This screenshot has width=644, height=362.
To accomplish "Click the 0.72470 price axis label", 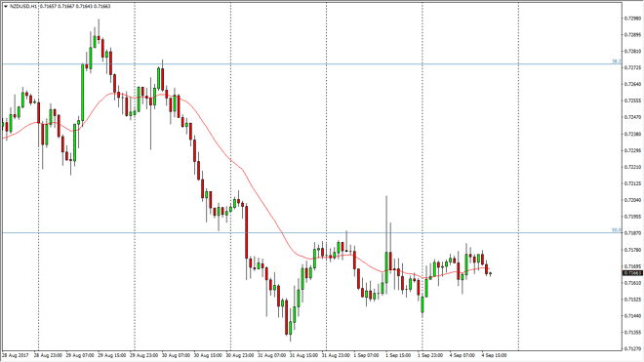I will coord(632,117).
